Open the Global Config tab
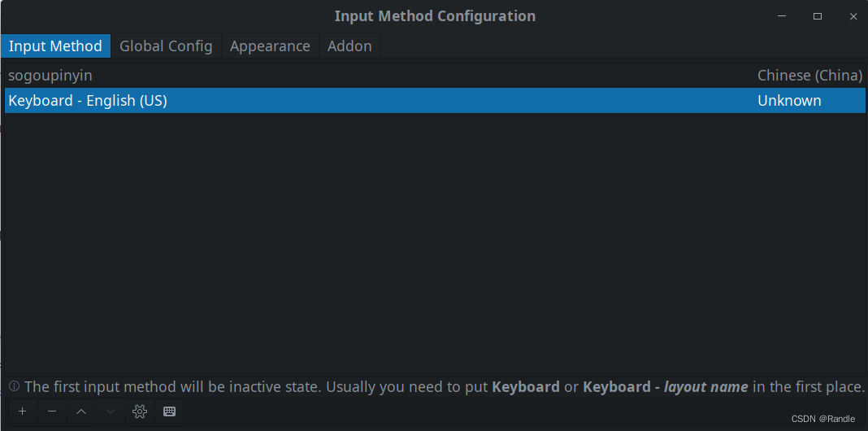868x431 pixels. pos(166,46)
